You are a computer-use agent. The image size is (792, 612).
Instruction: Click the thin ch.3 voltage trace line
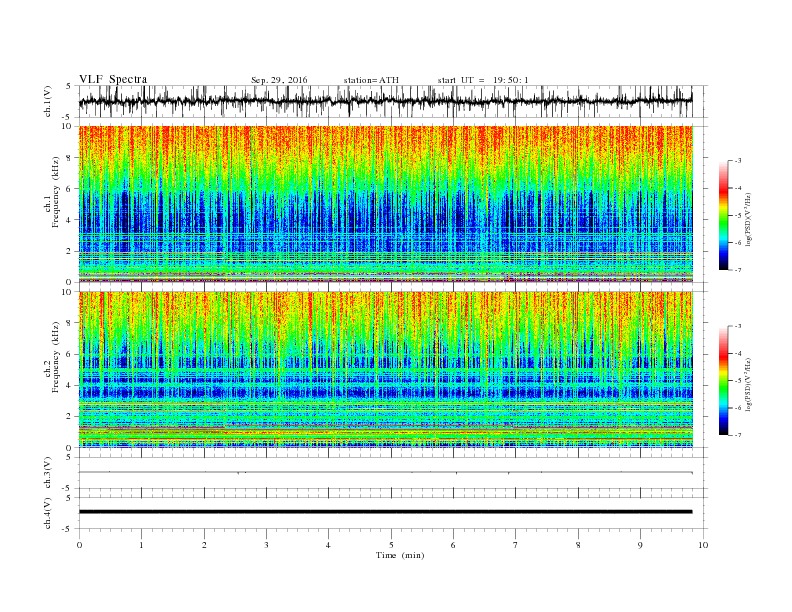pos(385,472)
